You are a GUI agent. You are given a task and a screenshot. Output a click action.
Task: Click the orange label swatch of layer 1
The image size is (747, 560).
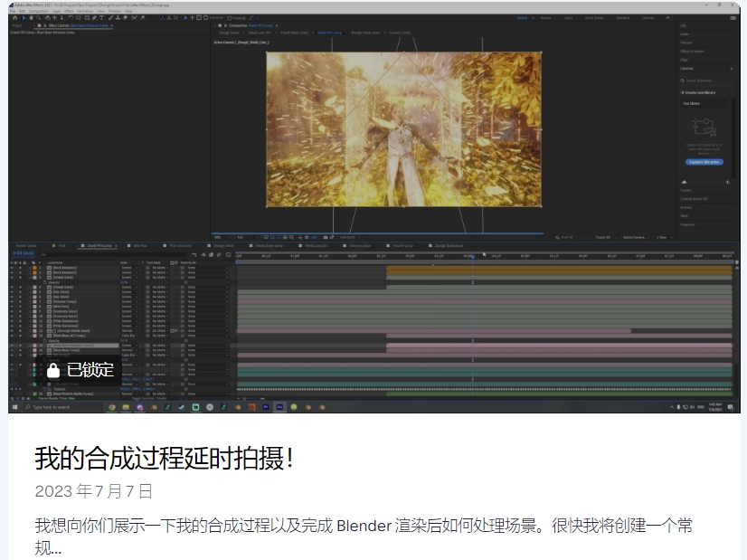pos(34,268)
